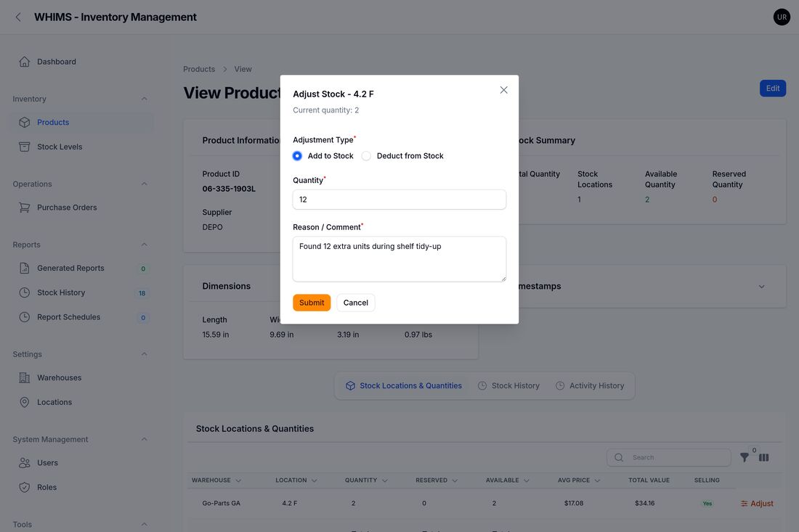Collapse the System Management sidebar section

pyautogui.click(x=145, y=439)
